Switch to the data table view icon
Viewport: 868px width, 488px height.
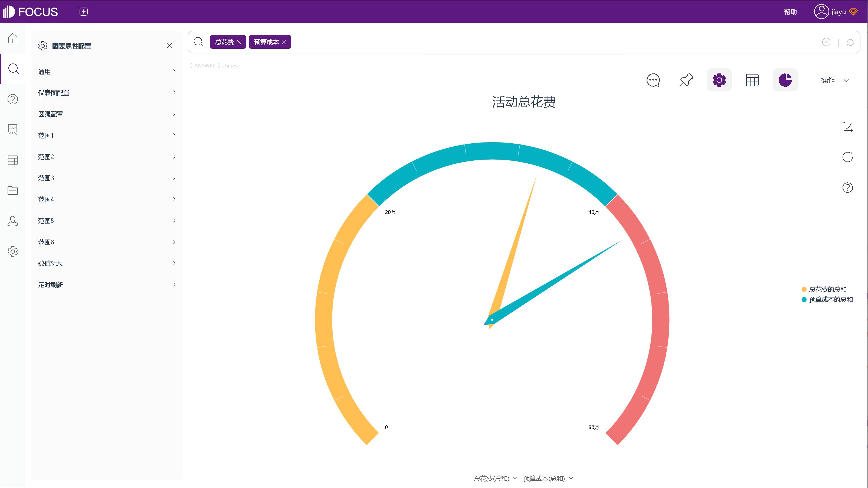click(752, 80)
